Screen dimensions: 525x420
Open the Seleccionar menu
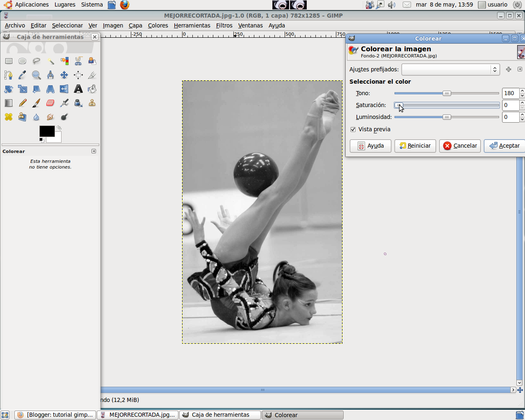tap(67, 25)
